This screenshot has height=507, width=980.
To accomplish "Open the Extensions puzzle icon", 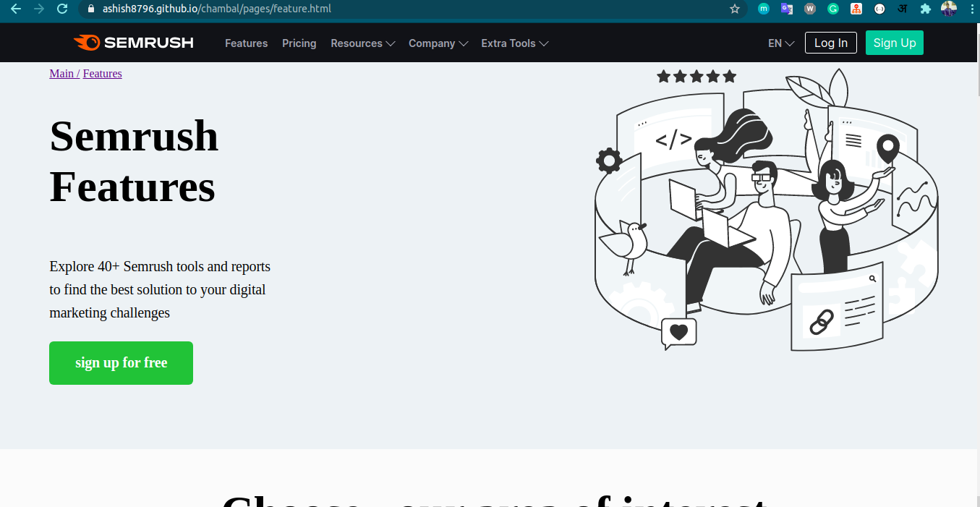I will [926, 9].
